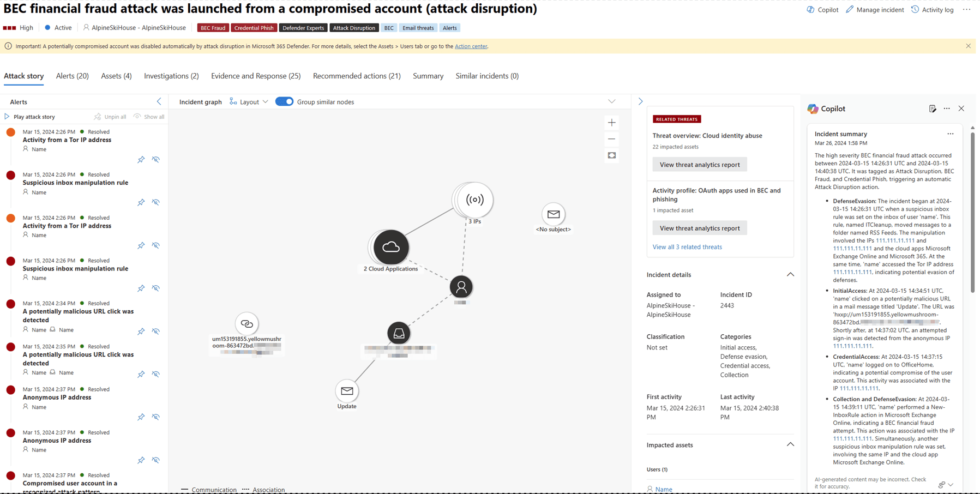
Task: Click the BEC Fraud tag
Action: coord(213,28)
